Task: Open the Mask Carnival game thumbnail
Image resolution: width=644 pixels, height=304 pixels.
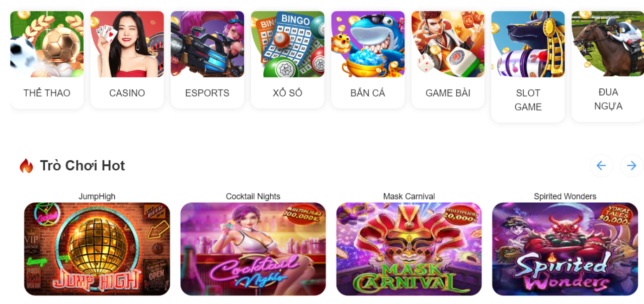Action: coord(409,249)
